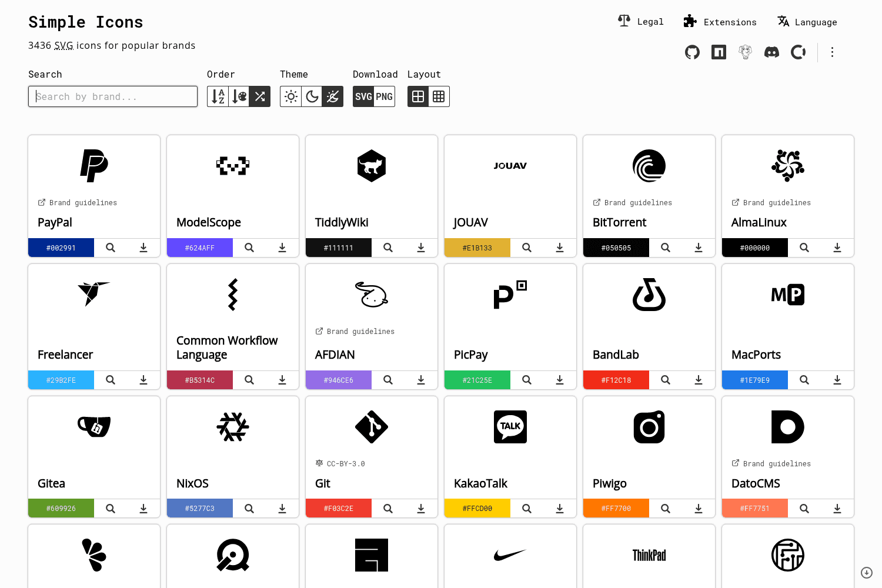View the Common Workflow Language details
The height and width of the screenshot is (588, 882).
249,380
